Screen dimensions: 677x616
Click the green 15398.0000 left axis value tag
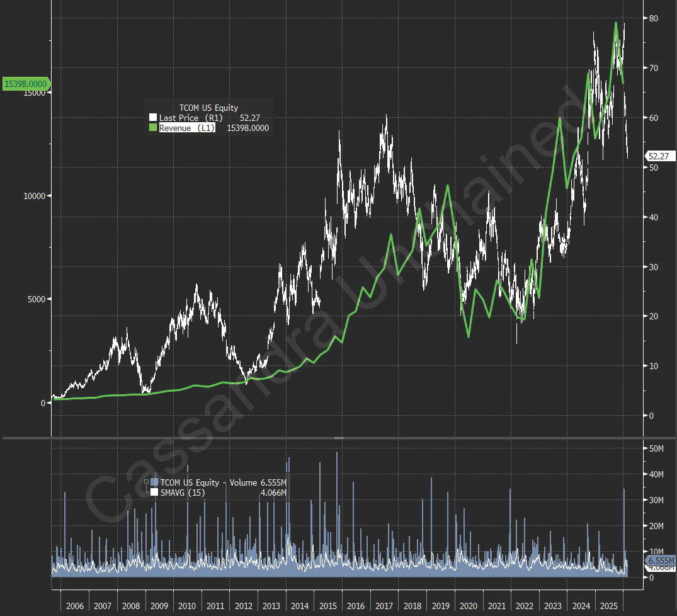click(26, 83)
